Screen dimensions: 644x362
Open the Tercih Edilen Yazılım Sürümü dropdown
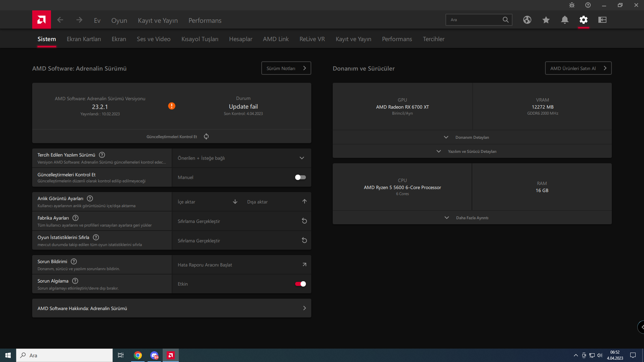[241, 158]
